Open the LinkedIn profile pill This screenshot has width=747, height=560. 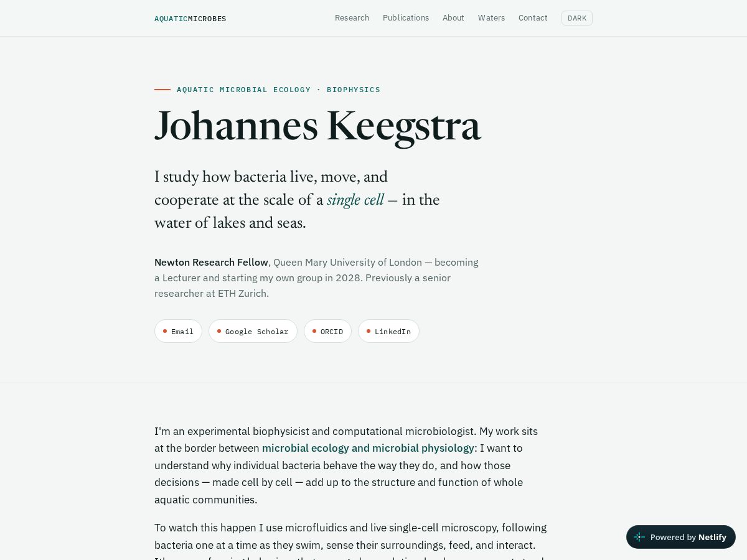click(x=388, y=331)
